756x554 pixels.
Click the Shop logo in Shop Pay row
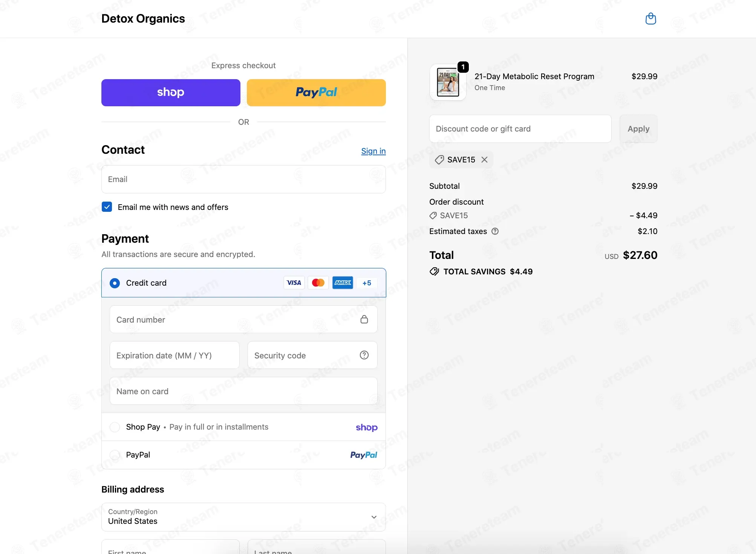367,427
